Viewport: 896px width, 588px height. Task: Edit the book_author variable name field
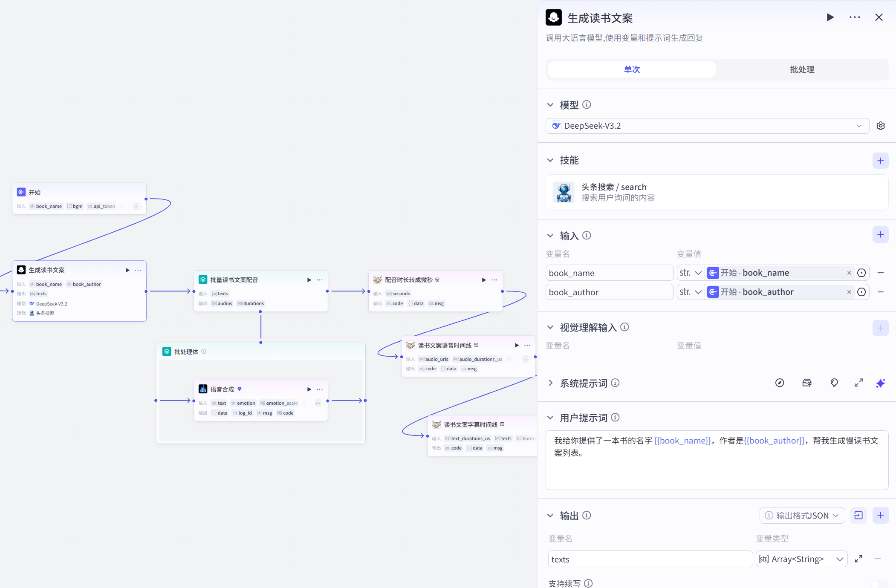(x=610, y=292)
